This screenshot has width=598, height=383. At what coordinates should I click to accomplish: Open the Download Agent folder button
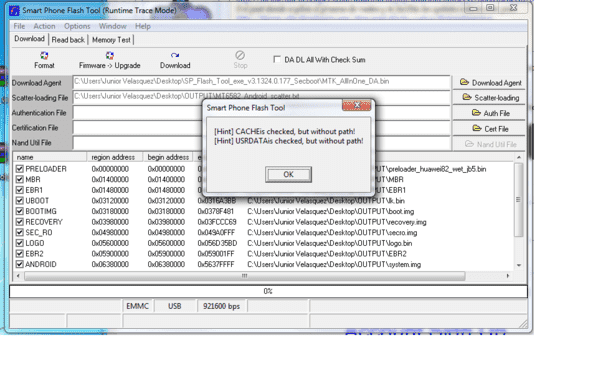point(490,83)
